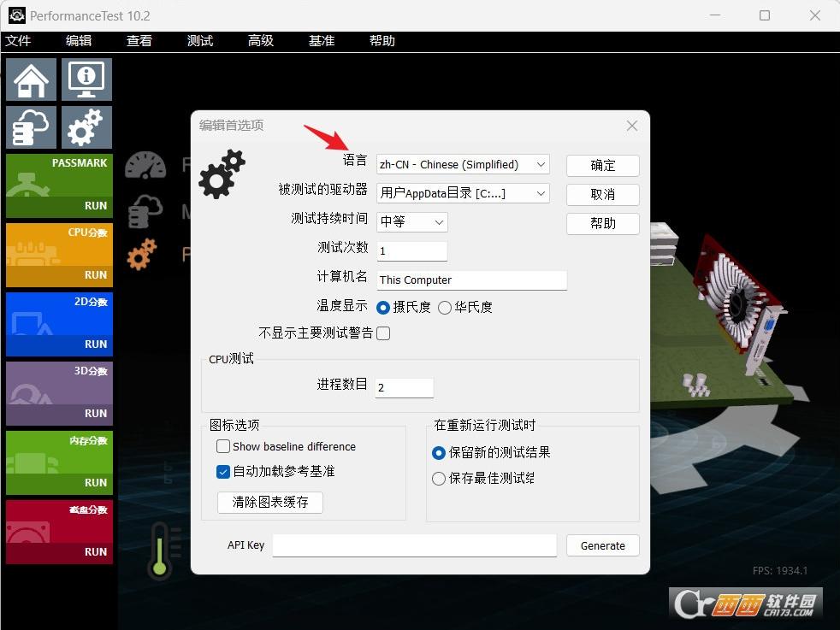Run the 2D分数 test tile
Screen dimensions: 840x630
(x=60, y=324)
